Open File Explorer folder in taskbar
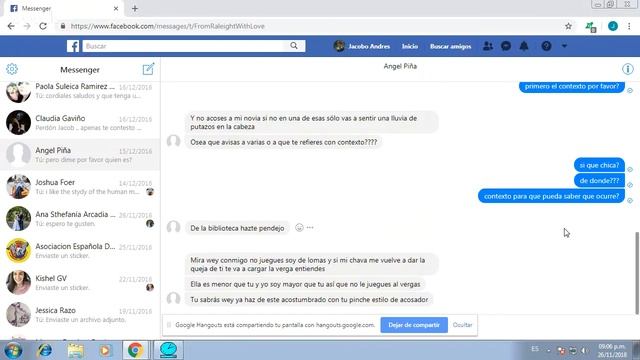640x360 pixels. pos(75,351)
